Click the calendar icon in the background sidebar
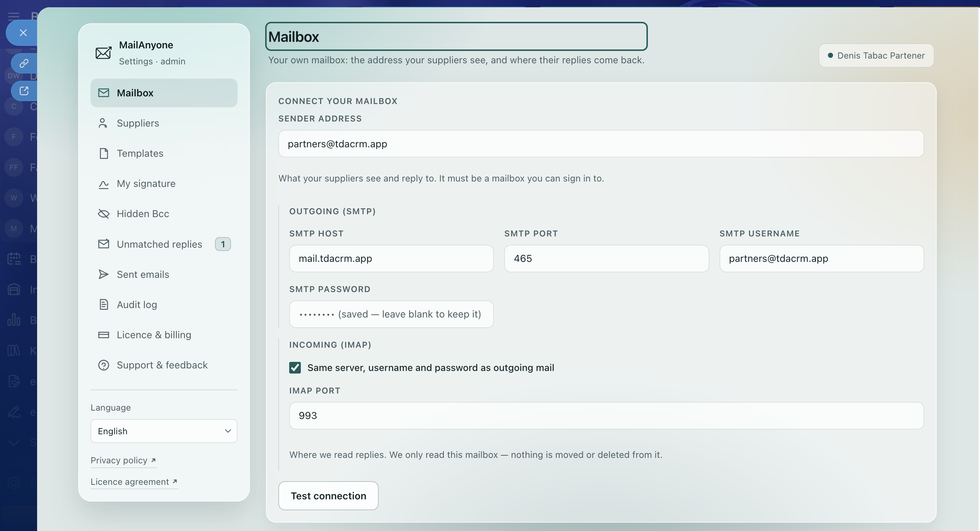 click(14, 259)
